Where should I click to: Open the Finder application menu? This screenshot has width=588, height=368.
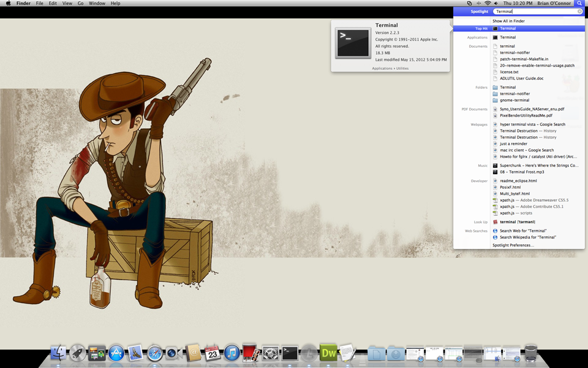pyautogui.click(x=23, y=3)
